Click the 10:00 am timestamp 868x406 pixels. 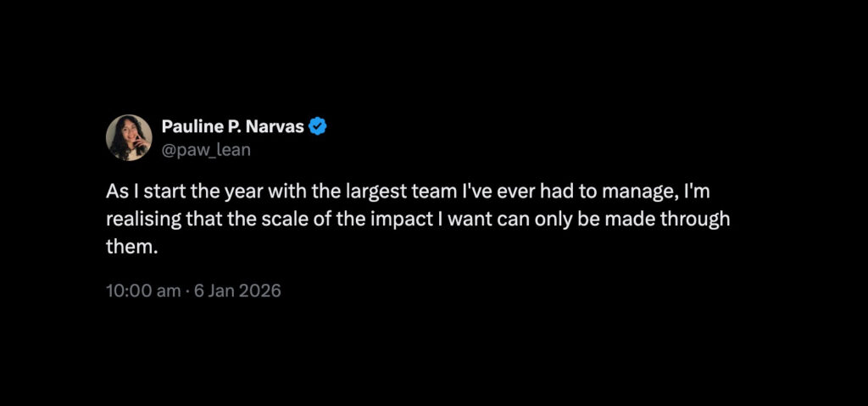(142, 291)
